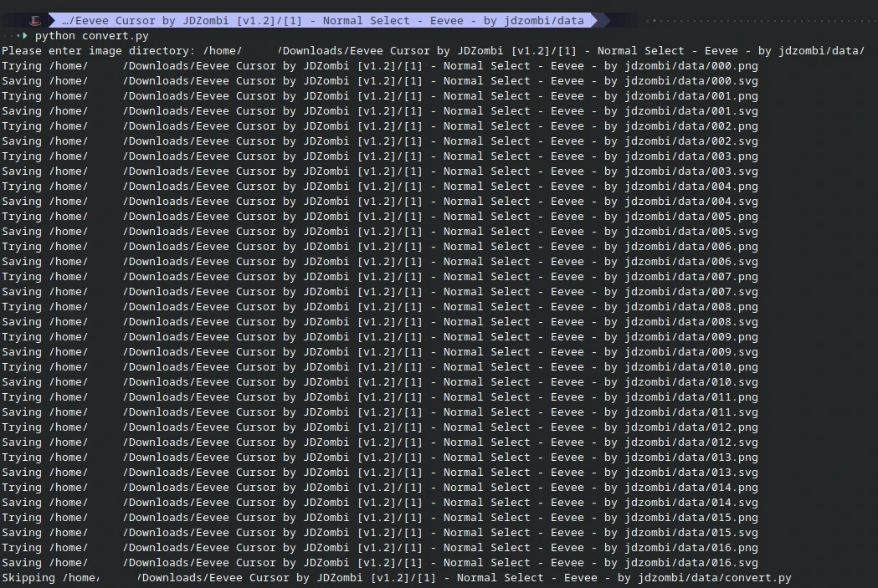Image resolution: width=878 pixels, height=588 pixels.
Task: Click the Trying line for 007.png
Action: tap(380, 277)
